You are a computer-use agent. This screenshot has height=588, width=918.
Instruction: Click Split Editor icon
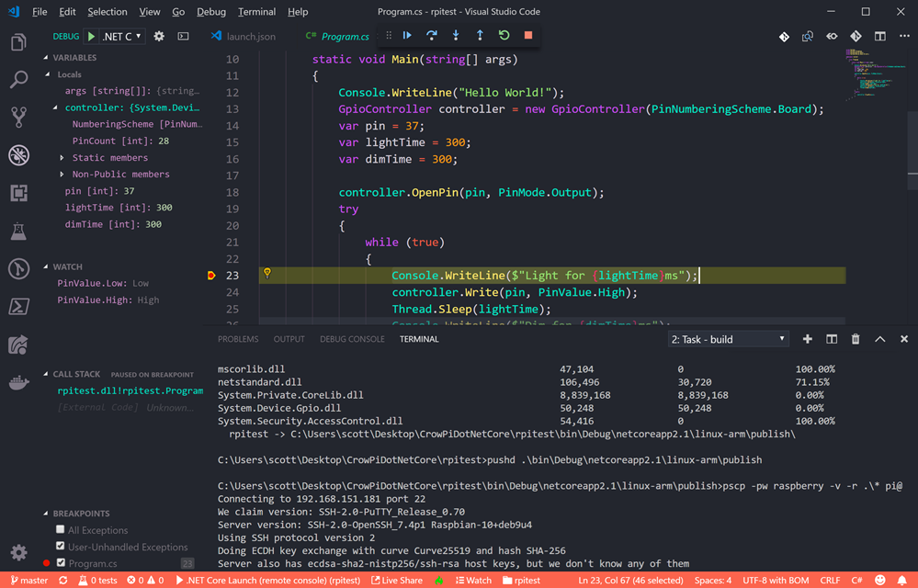point(880,36)
